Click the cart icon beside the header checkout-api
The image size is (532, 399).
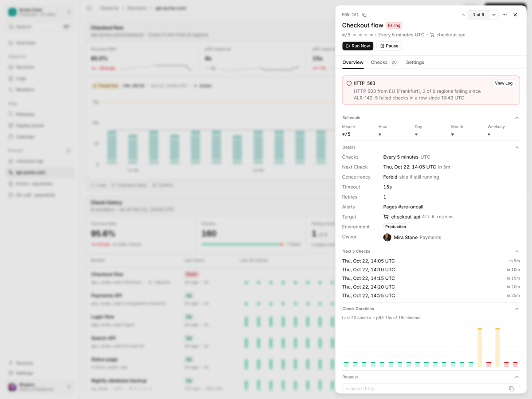pyautogui.click(x=432, y=35)
